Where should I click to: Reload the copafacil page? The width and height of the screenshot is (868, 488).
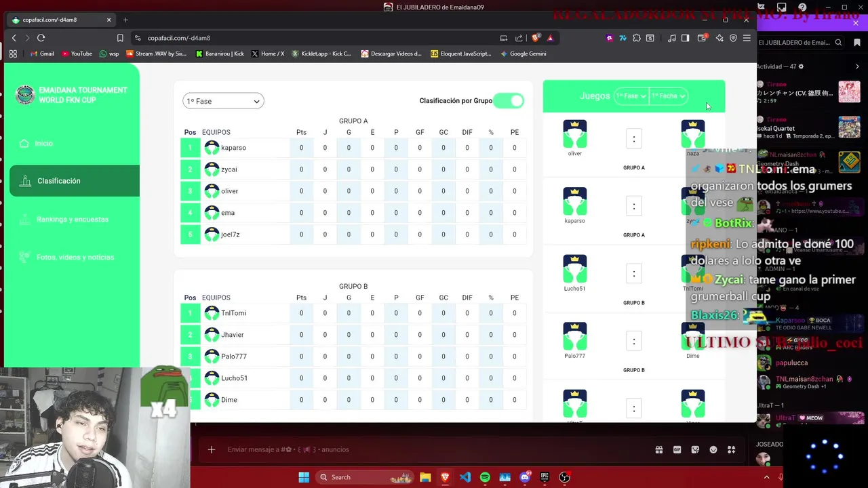click(41, 38)
